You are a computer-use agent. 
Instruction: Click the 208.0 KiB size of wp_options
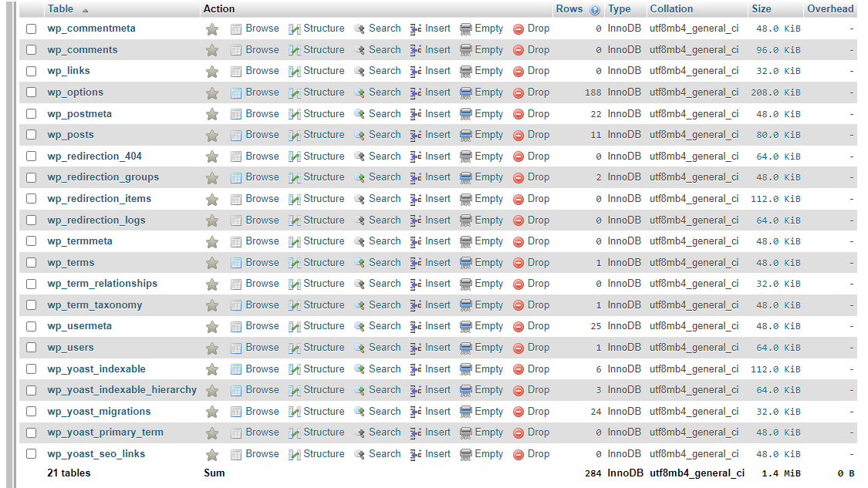pyautogui.click(x=775, y=93)
